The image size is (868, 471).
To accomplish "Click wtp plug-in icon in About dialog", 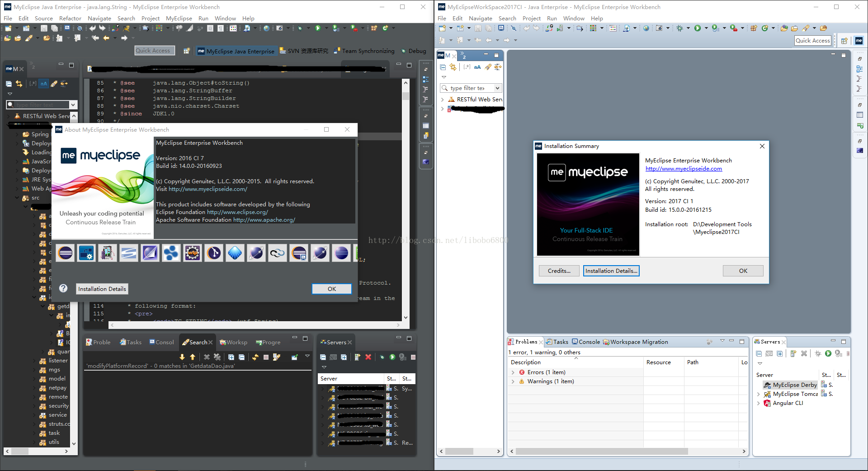I will pyautogui.click(x=193, y=253).
